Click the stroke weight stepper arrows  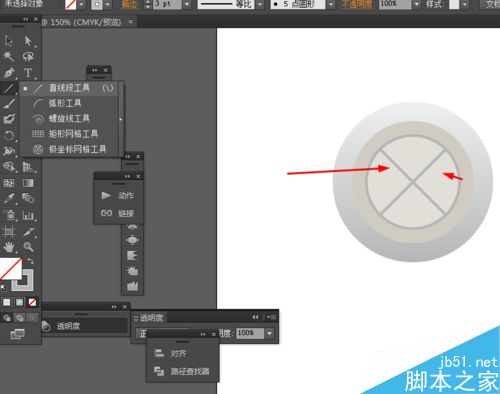click(x=148, y=5)
